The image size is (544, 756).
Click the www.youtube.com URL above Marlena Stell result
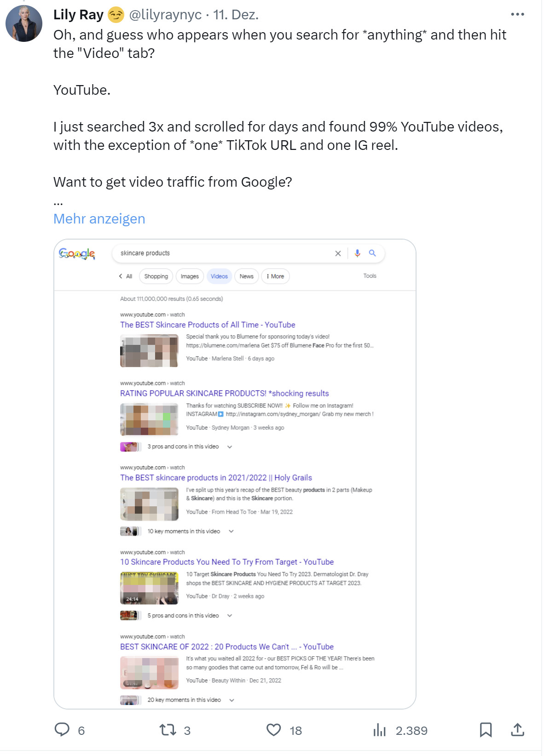pos(152,315)
